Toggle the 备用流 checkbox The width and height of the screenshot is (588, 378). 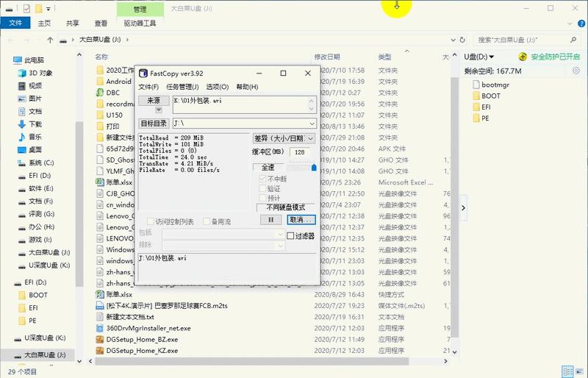point(207,221)
